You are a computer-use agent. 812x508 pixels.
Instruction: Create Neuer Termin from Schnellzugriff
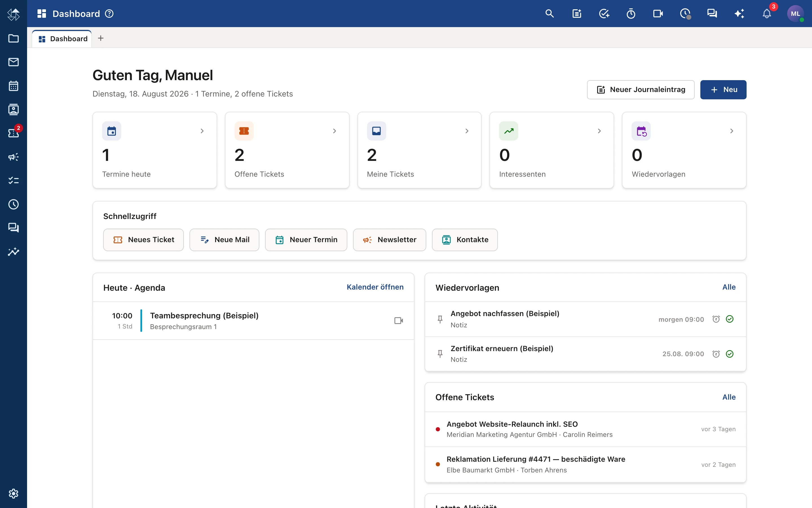pos(306,240)
